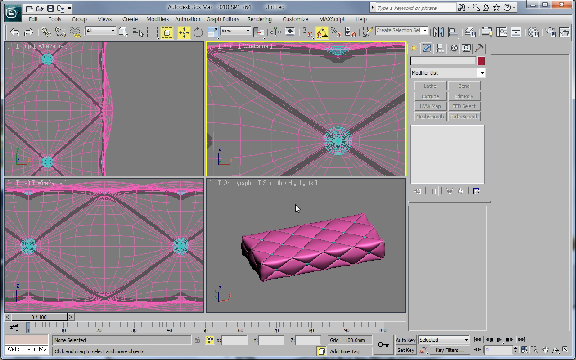Open the MAXScript menu

332,19
